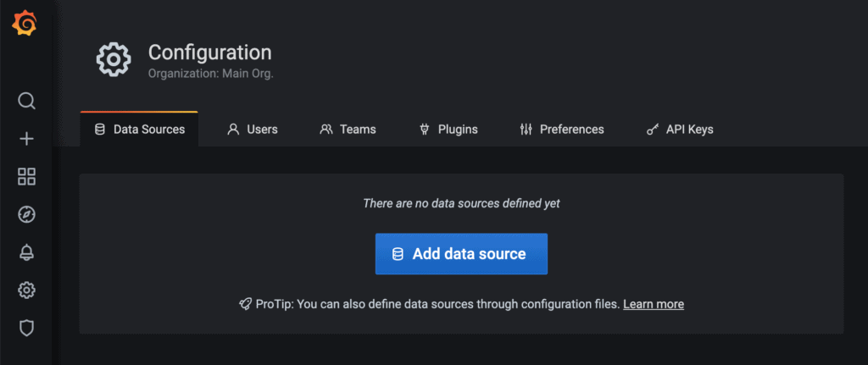Screen dimensions: 868x365
Task: Click the ProTip rocket icon
Action: (245, 304)
